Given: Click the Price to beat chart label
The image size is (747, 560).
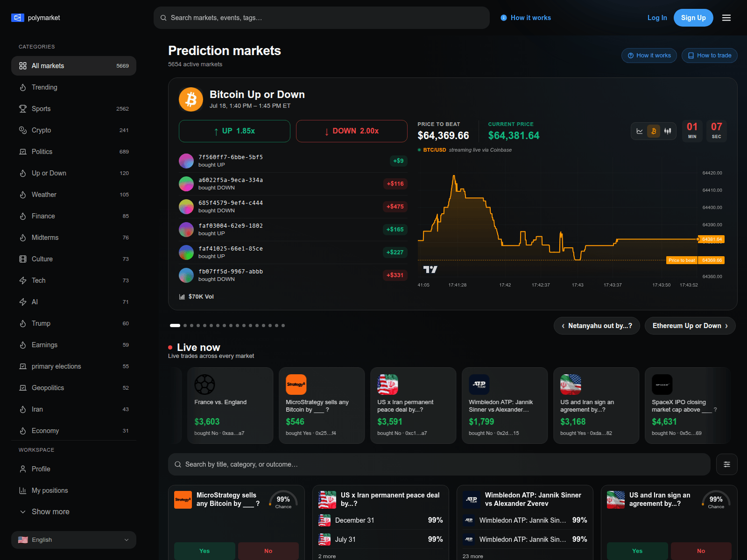Looking at the screenshot, I should pyautogui.click(x=682, y=260).
